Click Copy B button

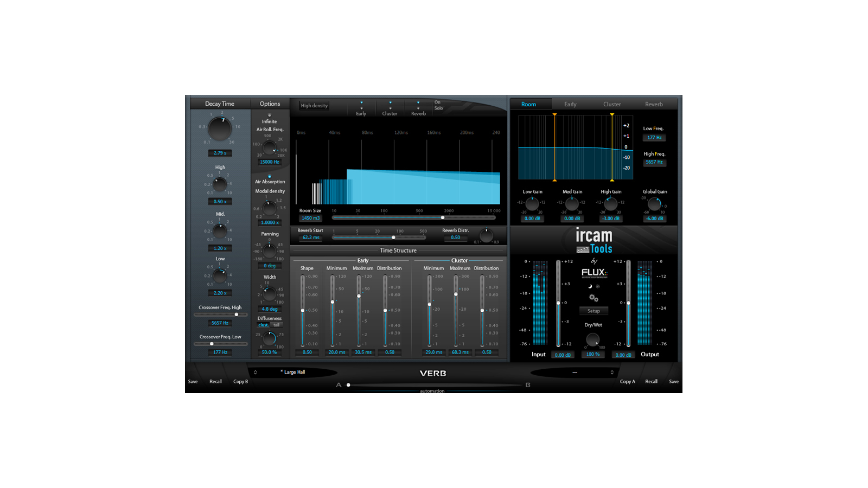click(240, 382)
